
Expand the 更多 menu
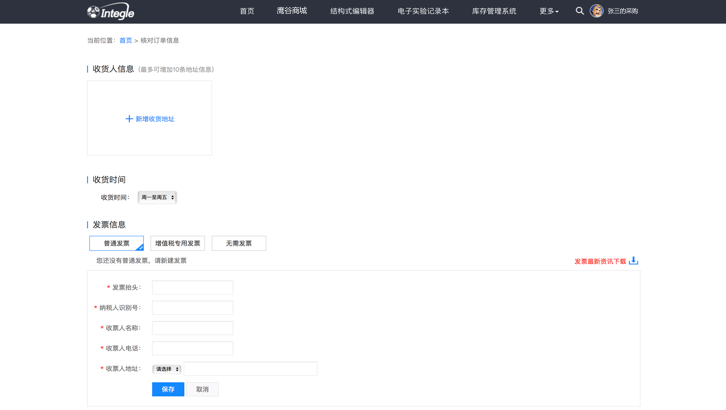point(548,11)
